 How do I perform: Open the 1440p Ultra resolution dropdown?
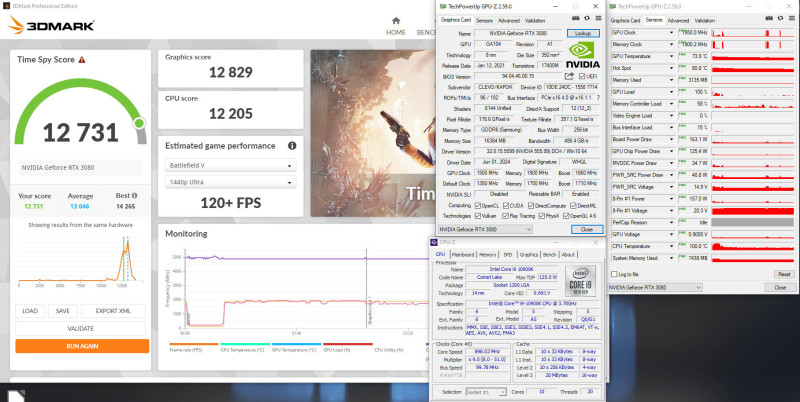pyautogui.click(x=230, y=182)
